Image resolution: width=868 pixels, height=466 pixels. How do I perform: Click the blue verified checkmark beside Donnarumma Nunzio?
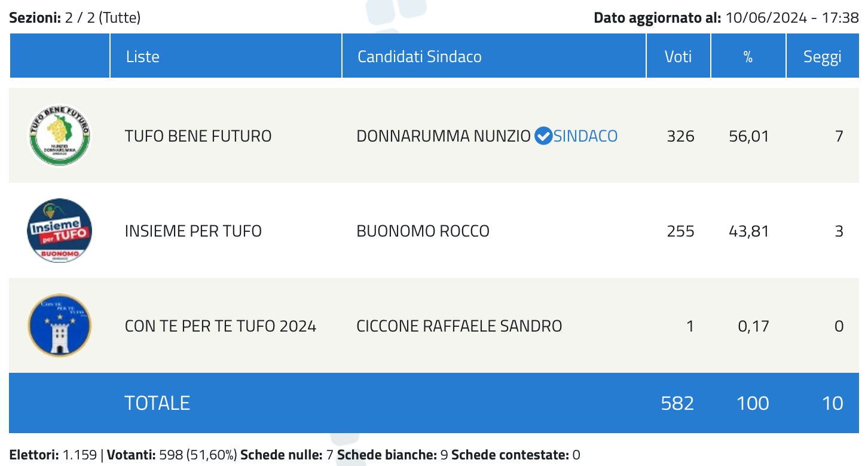coord(543,136)
